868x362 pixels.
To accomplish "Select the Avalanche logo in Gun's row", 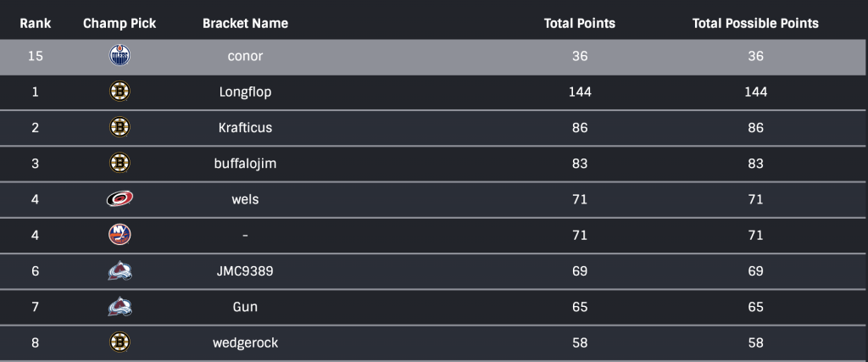I will click(120, 307).
